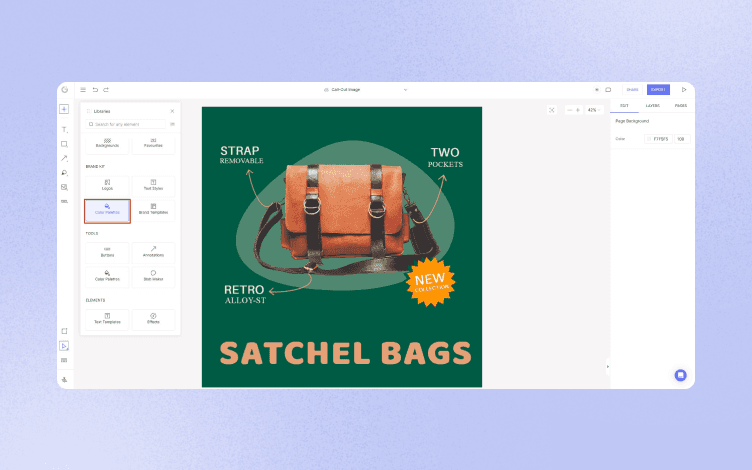Viewport: 752px width, 470px height.
Task: Open the Logos tile under Brand Kit
Action: coord(107,185)
